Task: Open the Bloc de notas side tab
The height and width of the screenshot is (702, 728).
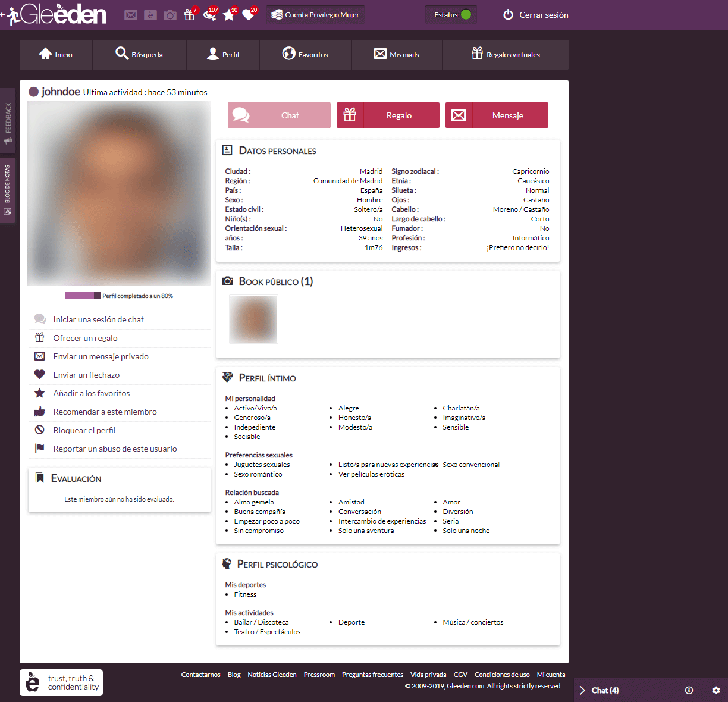Action: tap(8, 190)
